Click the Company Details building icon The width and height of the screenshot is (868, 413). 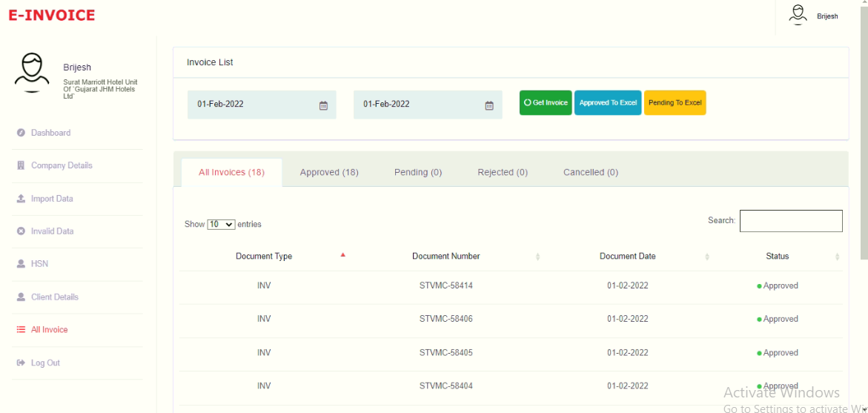pos(21,165)
